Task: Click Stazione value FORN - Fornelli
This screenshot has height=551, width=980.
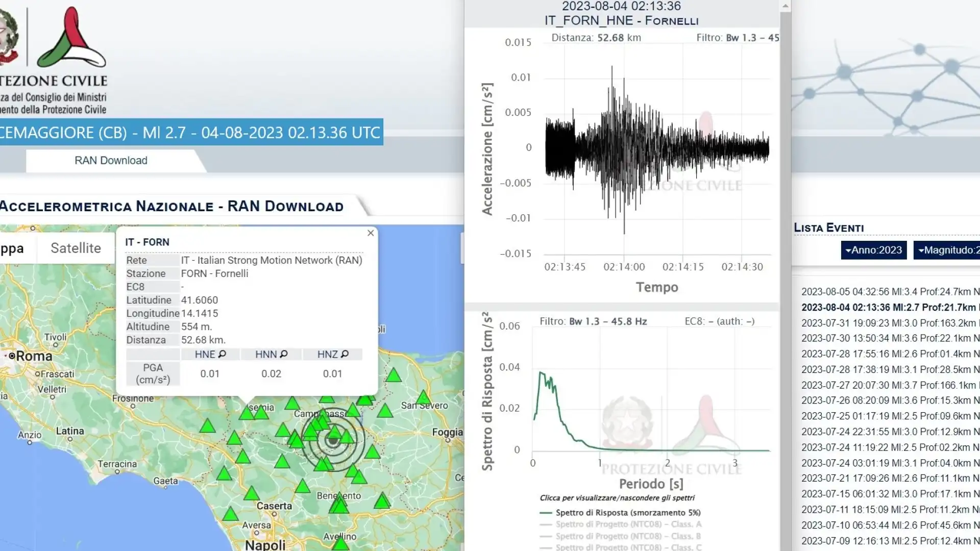Action: (214, 273)
